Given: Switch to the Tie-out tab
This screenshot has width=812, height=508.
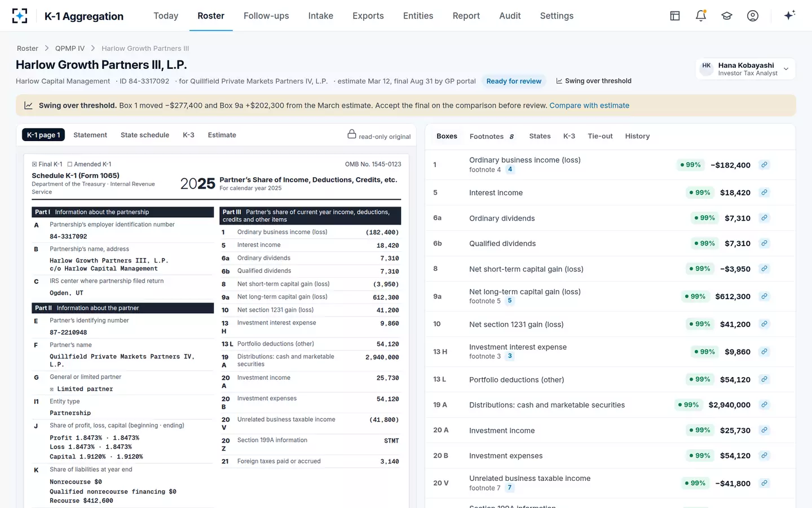Looking at the screenshot, I should [600, 136].
